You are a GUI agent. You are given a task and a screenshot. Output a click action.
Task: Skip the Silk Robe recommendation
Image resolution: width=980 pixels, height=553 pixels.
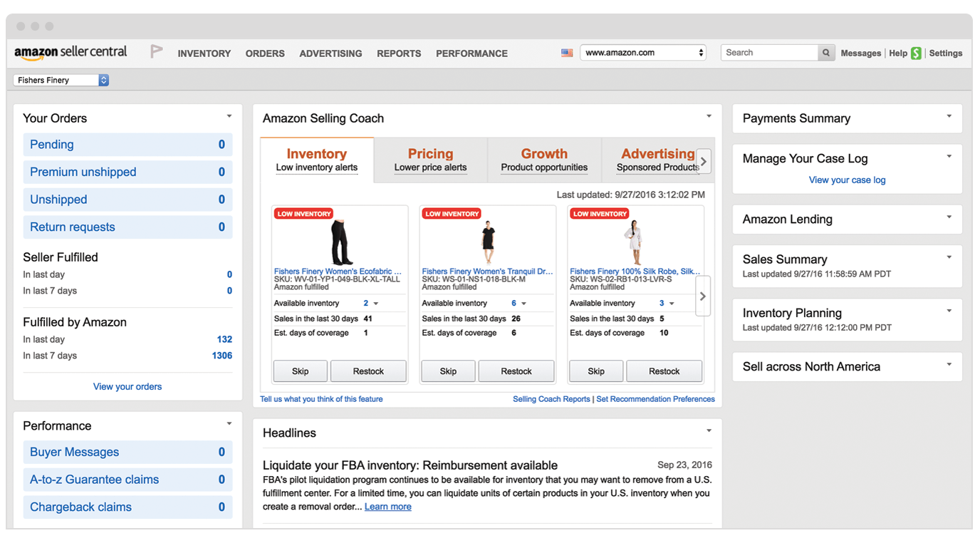click(596, 371)
